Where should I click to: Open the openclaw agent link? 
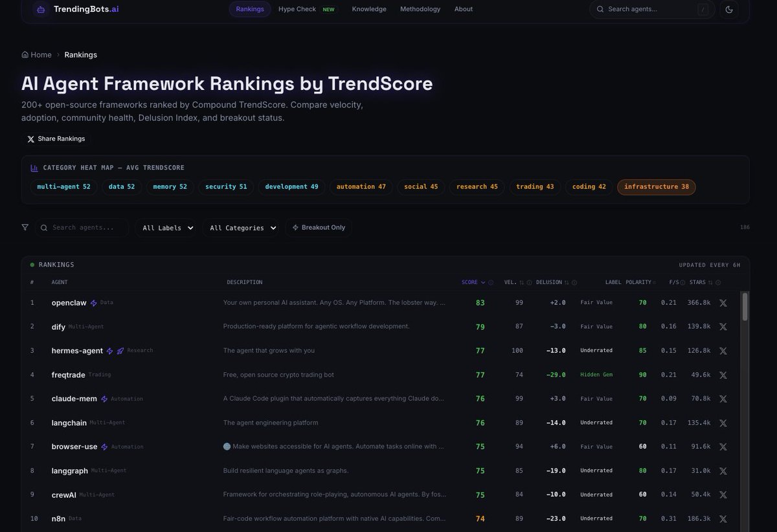(x=69, y=303)
